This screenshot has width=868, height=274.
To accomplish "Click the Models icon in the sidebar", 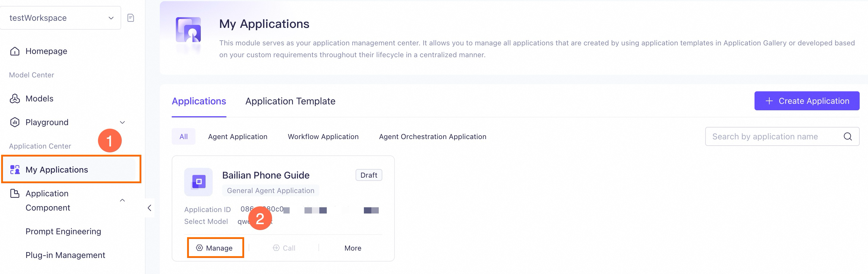I will click(15, 98).
